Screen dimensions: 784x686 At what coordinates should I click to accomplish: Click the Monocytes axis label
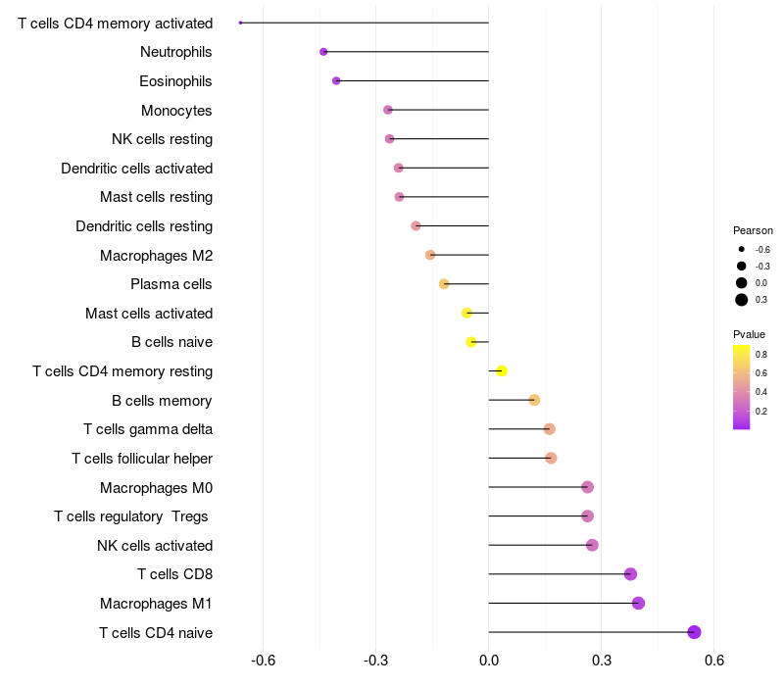(176, 110)
